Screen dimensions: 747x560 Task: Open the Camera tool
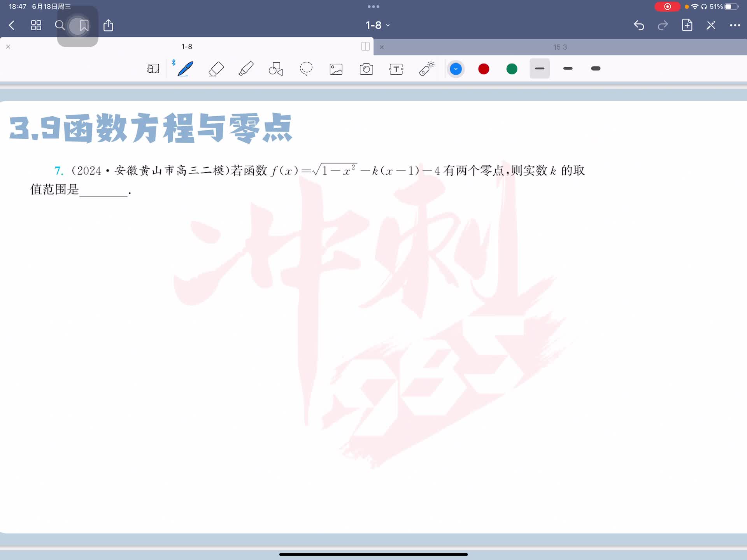(x=366, y=69)
